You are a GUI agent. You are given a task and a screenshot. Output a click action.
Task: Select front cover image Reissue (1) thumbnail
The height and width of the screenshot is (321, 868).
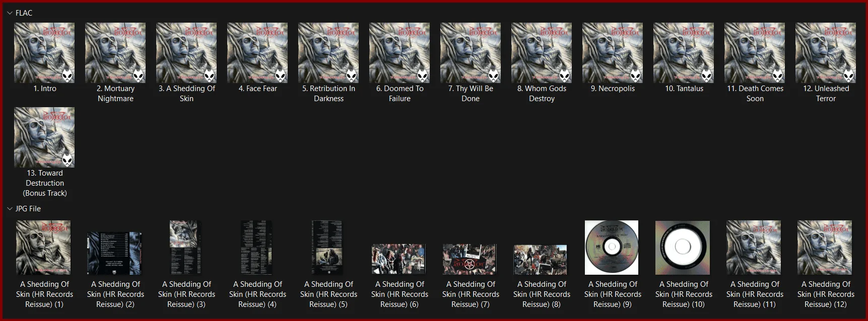[43, 248]
